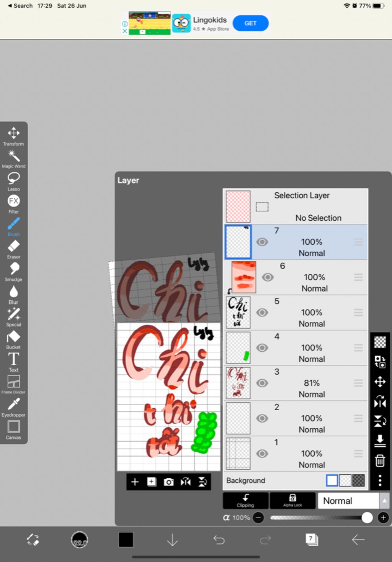Select the Eyedropper tool
The height and width of the screenshot is (562, 392).
click(13, 407)
